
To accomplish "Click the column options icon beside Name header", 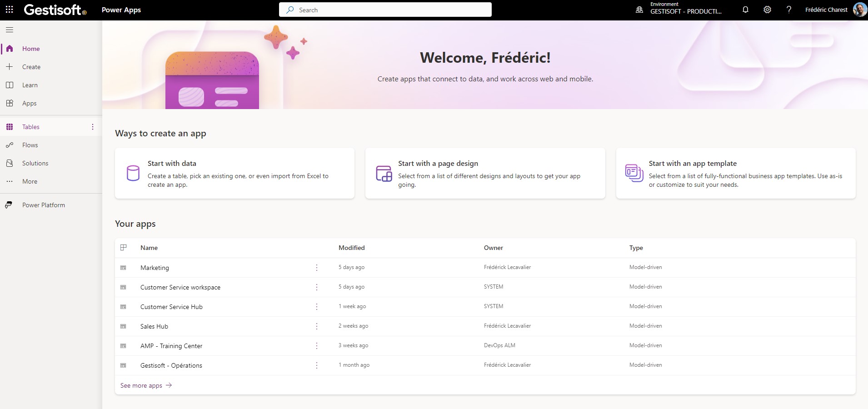I will 123,248.
